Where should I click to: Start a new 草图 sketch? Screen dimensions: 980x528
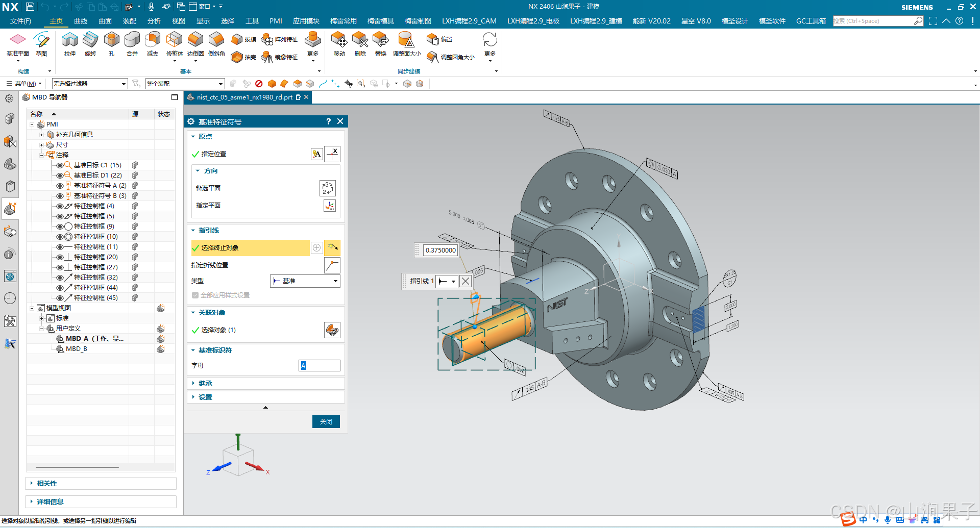[41, 44]
